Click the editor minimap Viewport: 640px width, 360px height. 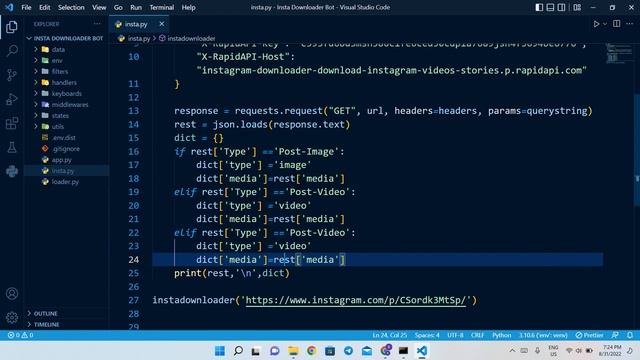(618, 53)
